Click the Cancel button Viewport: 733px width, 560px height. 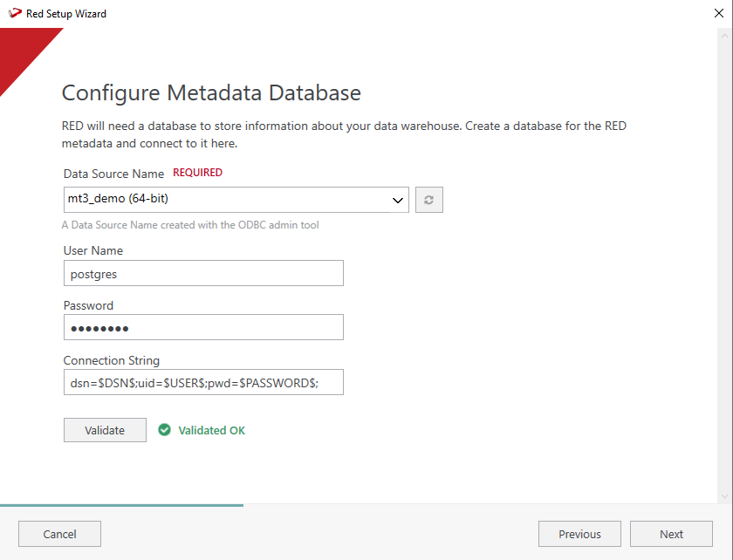coord(59,534)
